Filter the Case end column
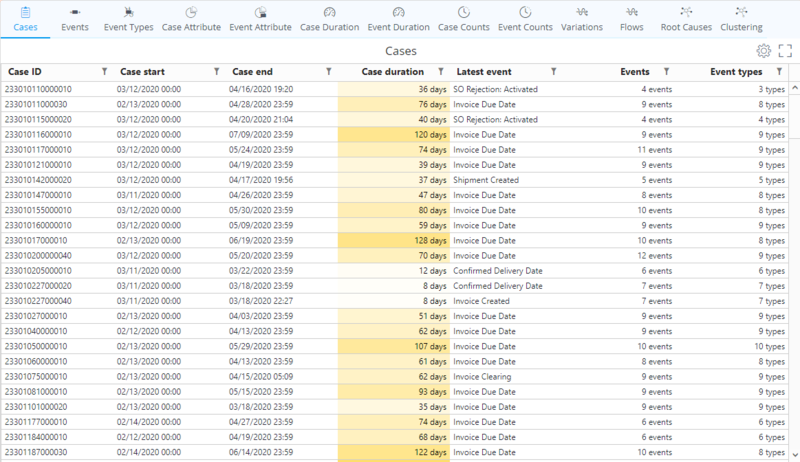The width and height of the screenshot is (800, 462). 329,72
